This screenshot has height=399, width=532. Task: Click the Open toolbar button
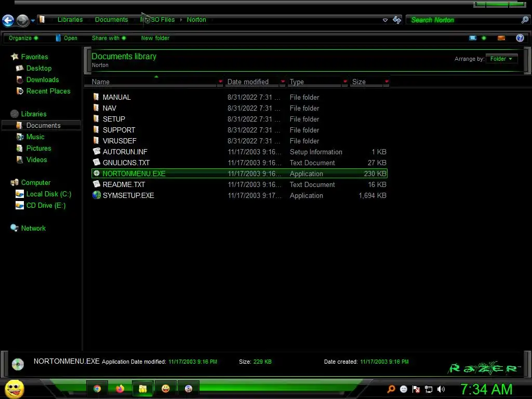66,38
